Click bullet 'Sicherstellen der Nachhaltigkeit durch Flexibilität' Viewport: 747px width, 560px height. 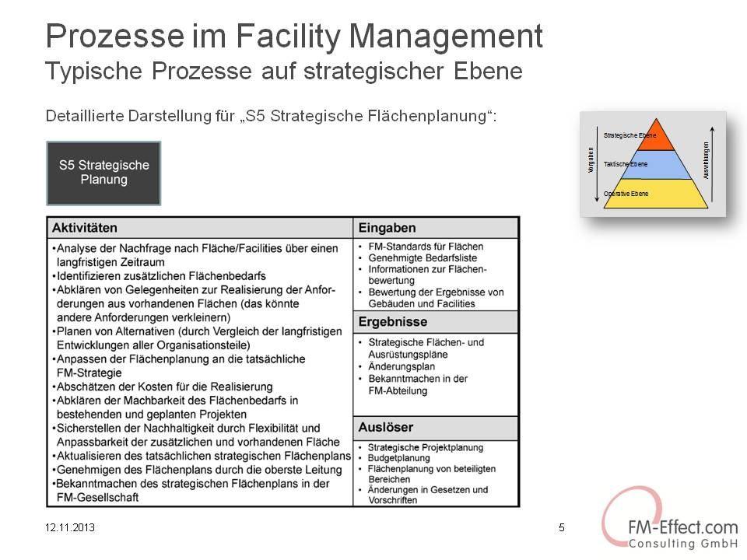[x=196, y=435]
